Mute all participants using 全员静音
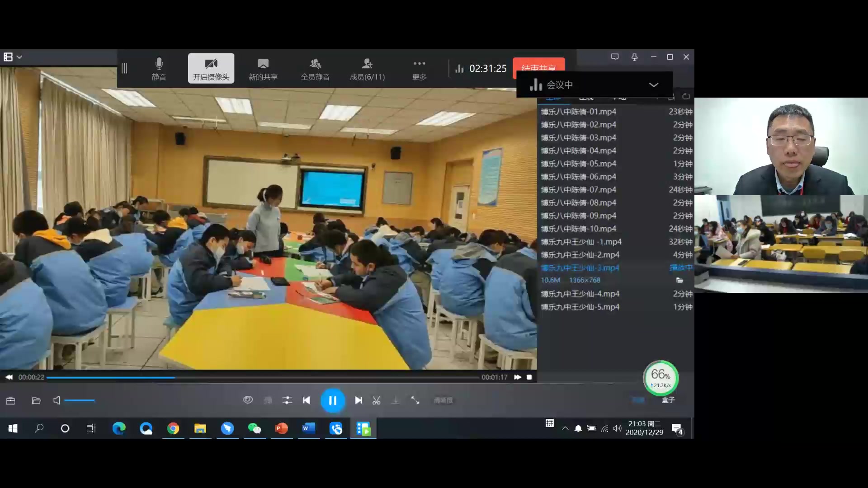 316,68
